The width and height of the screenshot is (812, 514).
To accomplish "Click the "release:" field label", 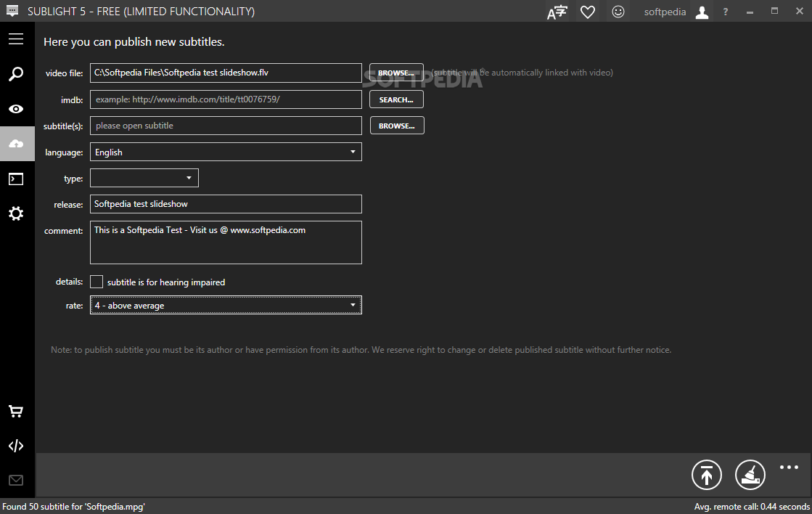I will 68,205.
